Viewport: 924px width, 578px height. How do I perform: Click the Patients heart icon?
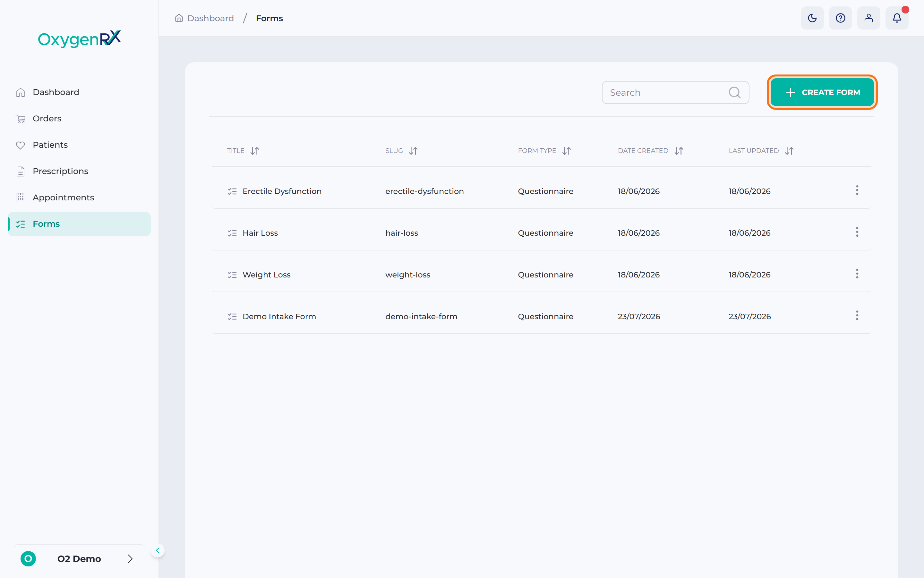click(x=21, y=145)
